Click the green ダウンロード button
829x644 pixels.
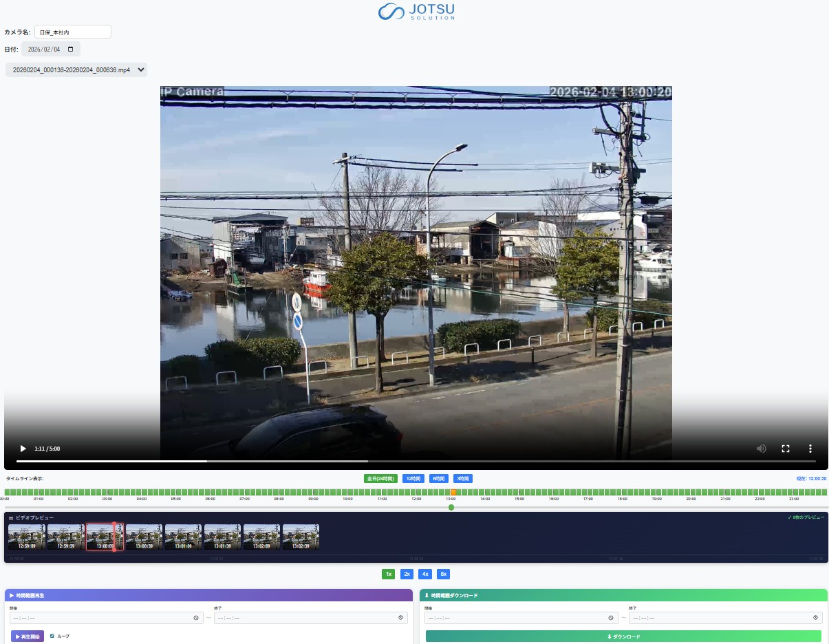pos(623,636)
